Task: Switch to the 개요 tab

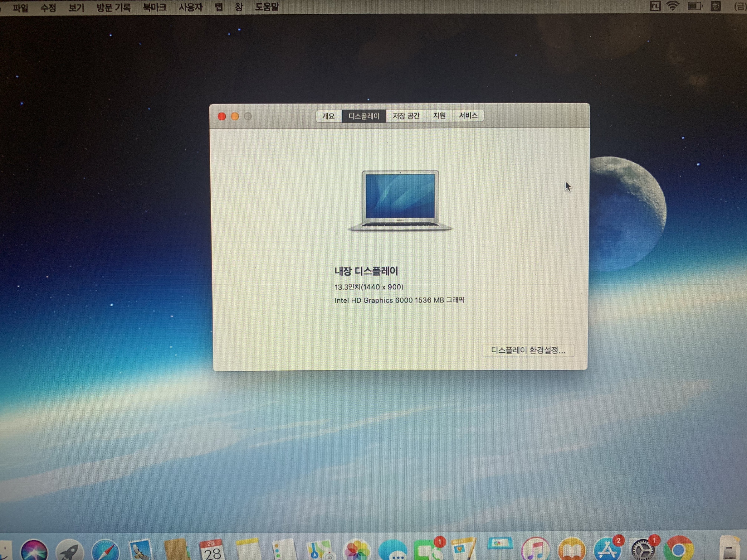Action: pyautogui.click(x=328, y=116)
